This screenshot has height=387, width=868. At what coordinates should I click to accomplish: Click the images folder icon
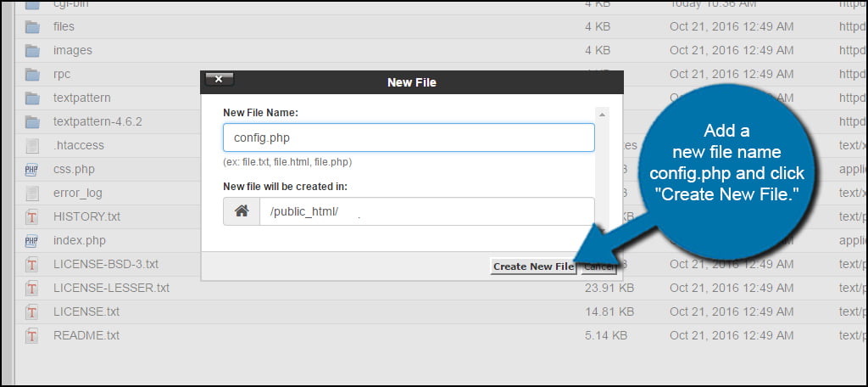pos(32,50)
